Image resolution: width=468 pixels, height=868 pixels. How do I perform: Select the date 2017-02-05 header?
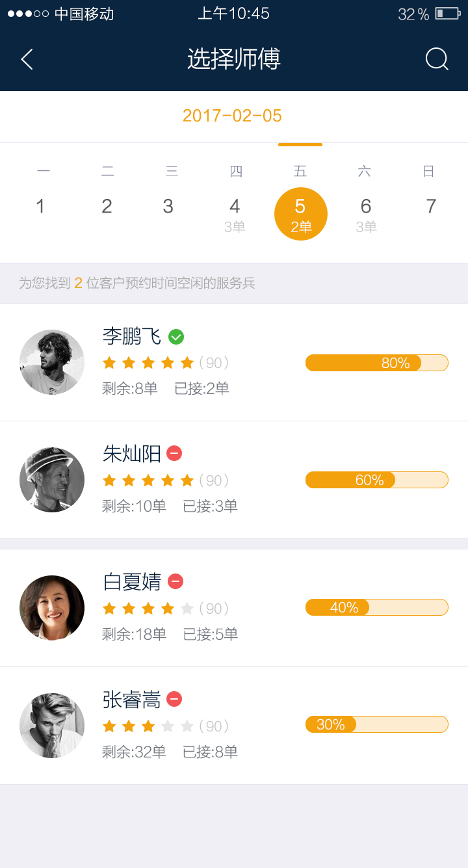pyautogui.click(x=232, y=116)
